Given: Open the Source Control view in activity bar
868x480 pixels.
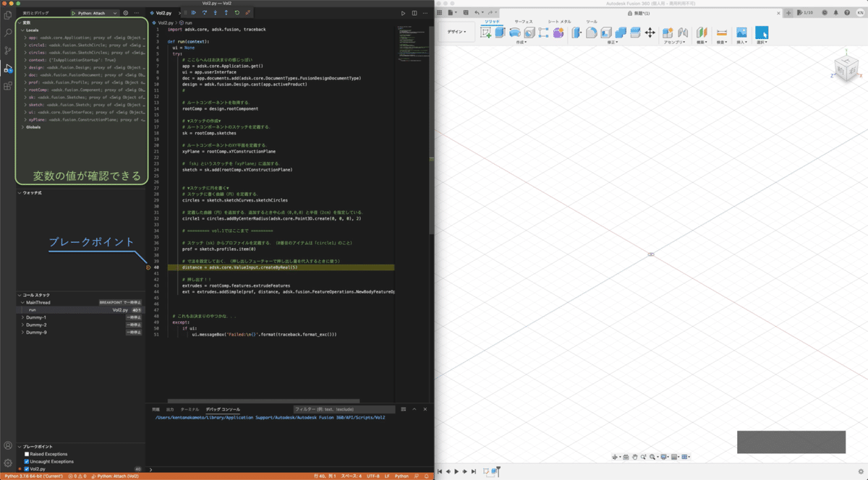Looking at the screenshot, I should 7,51.
